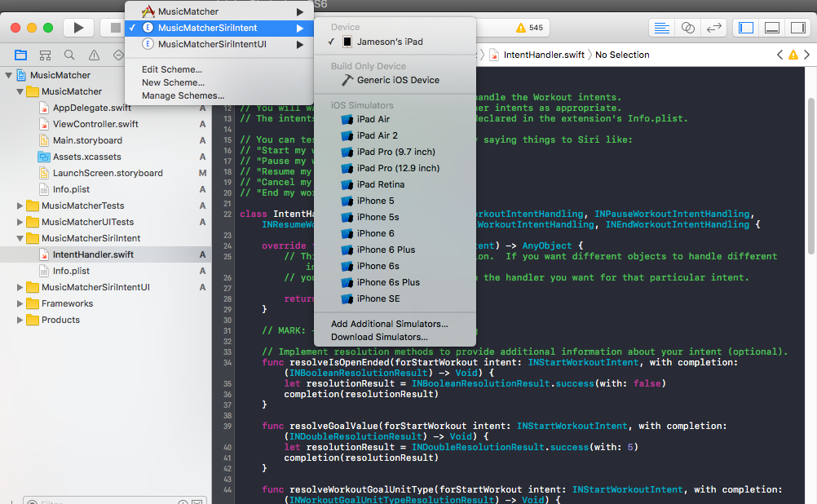
Task: Click the Run (play) button
Action: point(78,28)
